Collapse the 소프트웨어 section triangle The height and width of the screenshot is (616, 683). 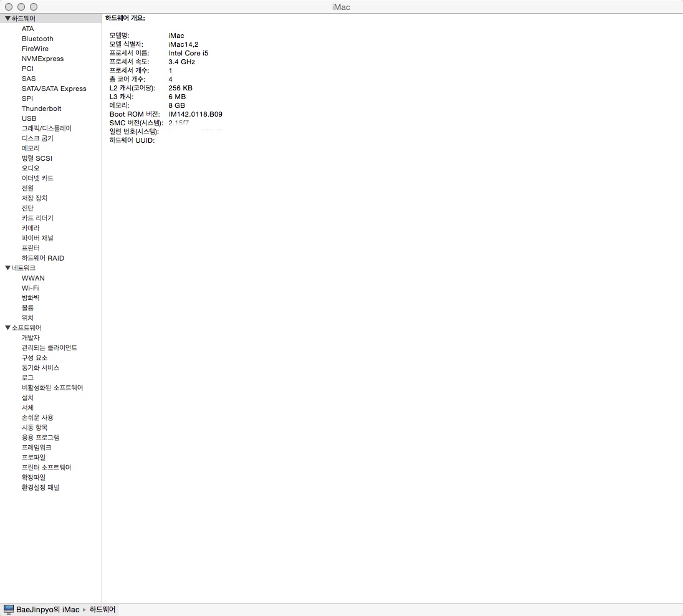(7, 328)
